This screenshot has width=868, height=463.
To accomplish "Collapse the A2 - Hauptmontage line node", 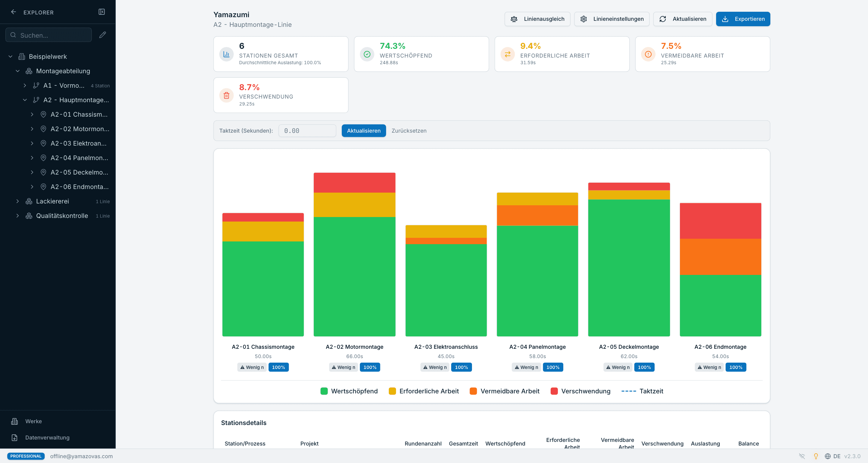I will coord(25,100).
